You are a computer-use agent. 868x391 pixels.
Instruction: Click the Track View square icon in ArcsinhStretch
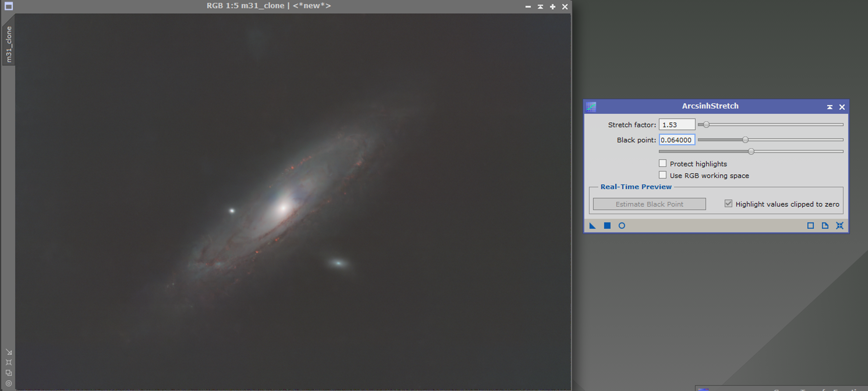[x=810, y=226]
